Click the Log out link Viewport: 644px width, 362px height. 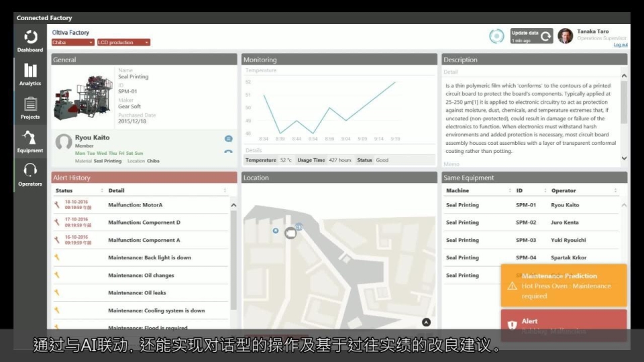620,45
